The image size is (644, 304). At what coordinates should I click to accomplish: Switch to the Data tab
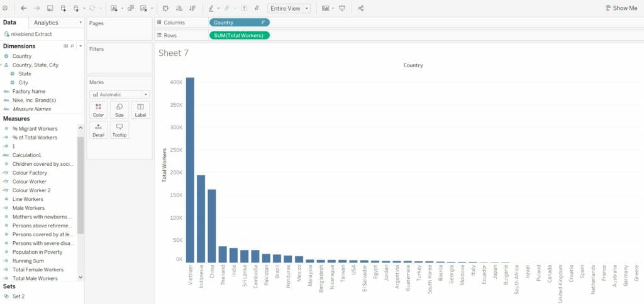(9, 23)
